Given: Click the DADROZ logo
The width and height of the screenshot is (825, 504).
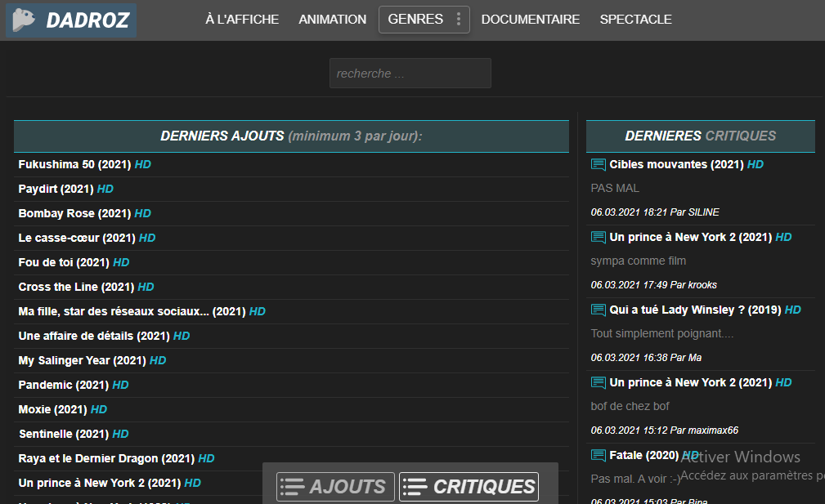Looking at the screenshot, I should coord(71,20).
